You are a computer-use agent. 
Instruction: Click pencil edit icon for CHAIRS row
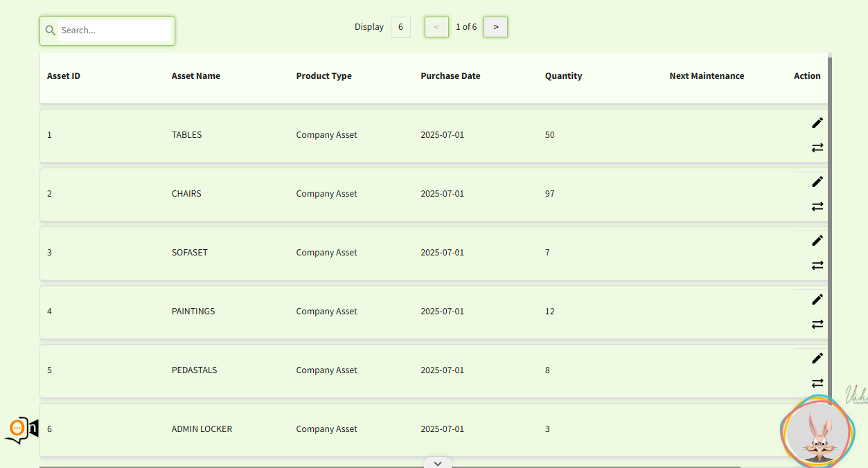click(817, 181)
